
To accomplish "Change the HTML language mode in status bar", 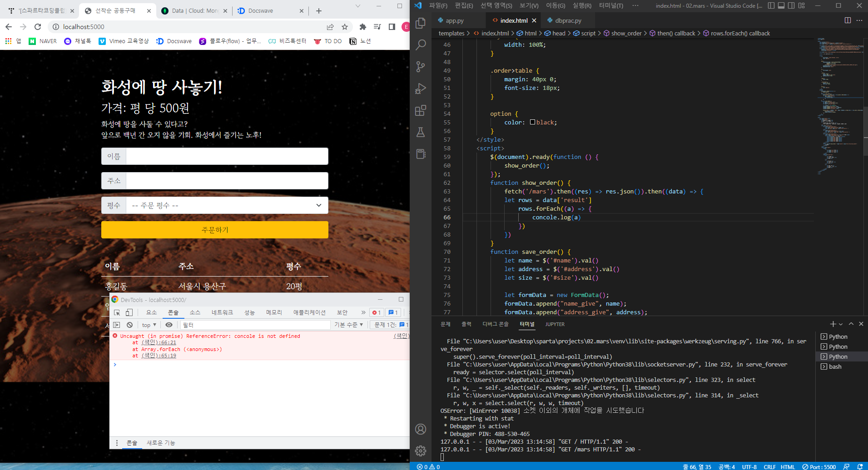I will [x=788, y=466].
